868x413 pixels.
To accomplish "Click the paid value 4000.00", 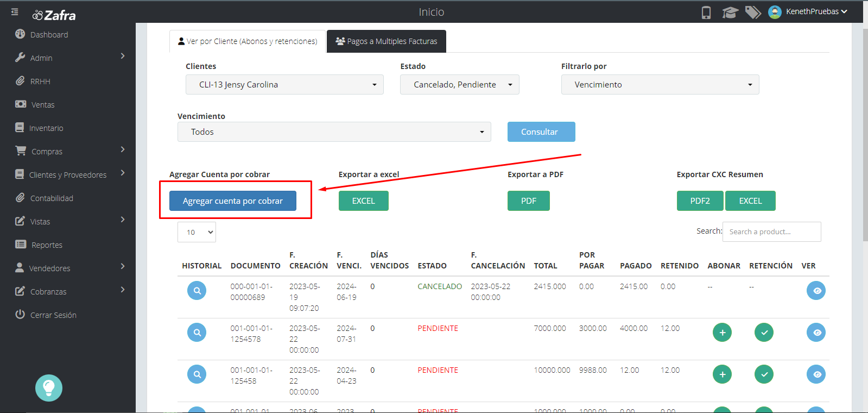I will coord(634,328).
